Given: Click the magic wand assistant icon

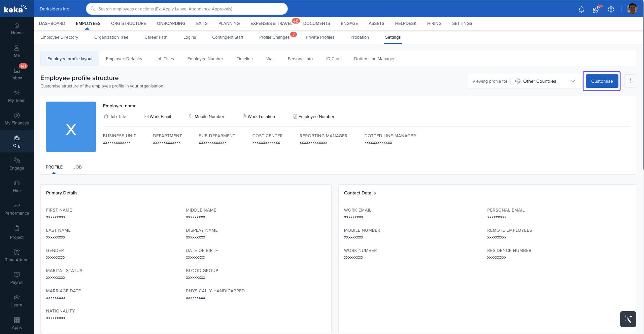Looking at the screenshot, I should (628, 319).
